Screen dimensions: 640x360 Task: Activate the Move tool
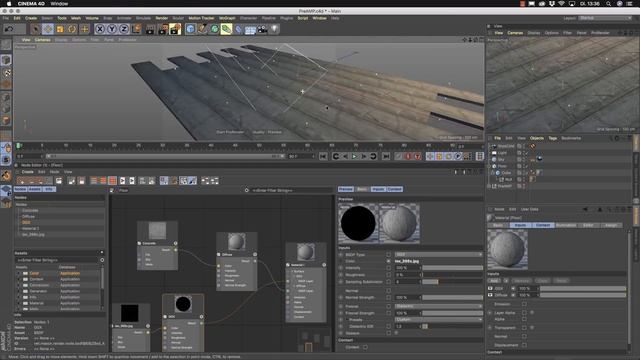coord(48,29)
